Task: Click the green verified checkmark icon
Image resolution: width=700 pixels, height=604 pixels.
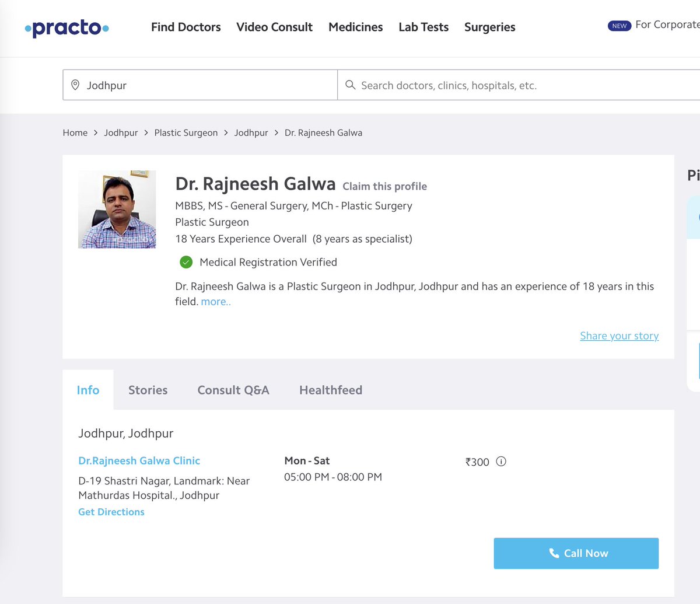Action: (x=186, y=262)
